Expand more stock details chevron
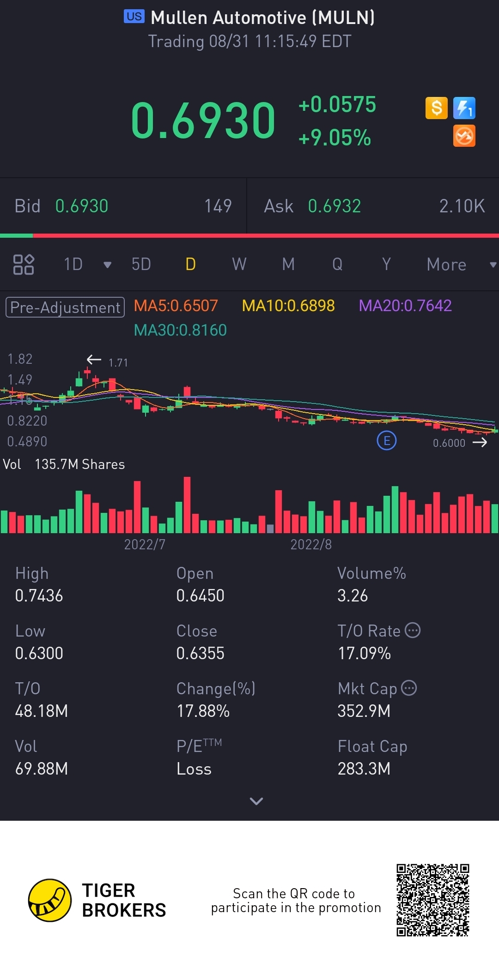The width and height of the screenshot is (499, 980). click(256, 801)
